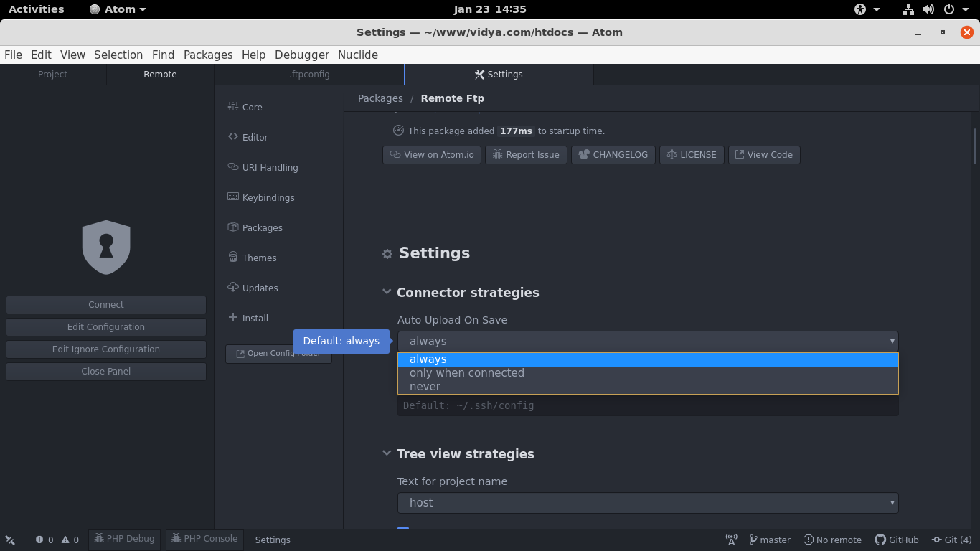This screenshot has width=980, height=551.
Task: Open the Text for project name dropdown
Action: [x=648, y=502]
